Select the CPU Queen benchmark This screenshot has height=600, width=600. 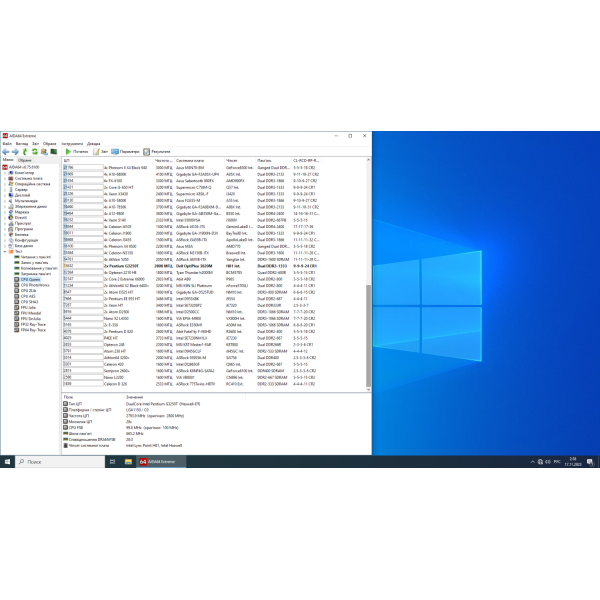pyautogui.click(x=27, y=279)
